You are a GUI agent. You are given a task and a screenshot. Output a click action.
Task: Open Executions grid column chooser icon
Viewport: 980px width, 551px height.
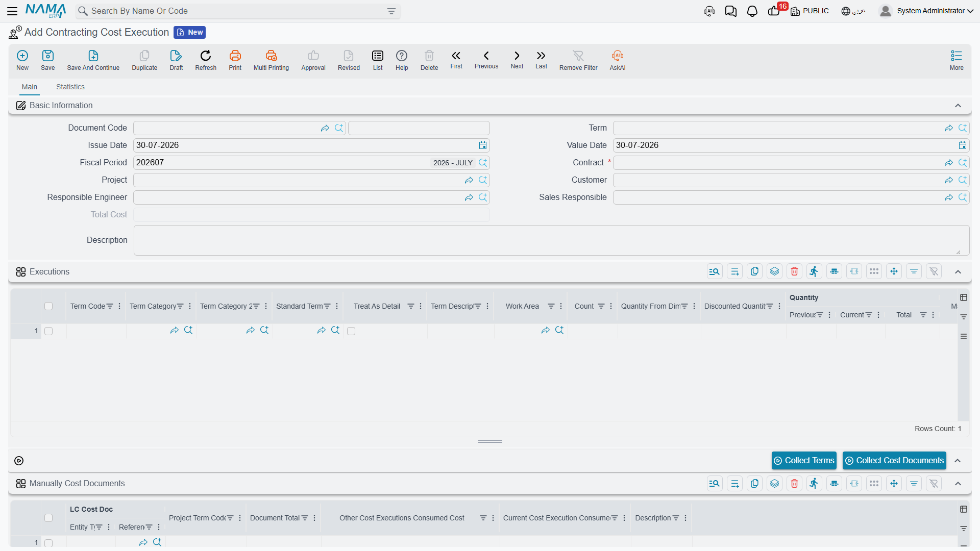(964, 297)
